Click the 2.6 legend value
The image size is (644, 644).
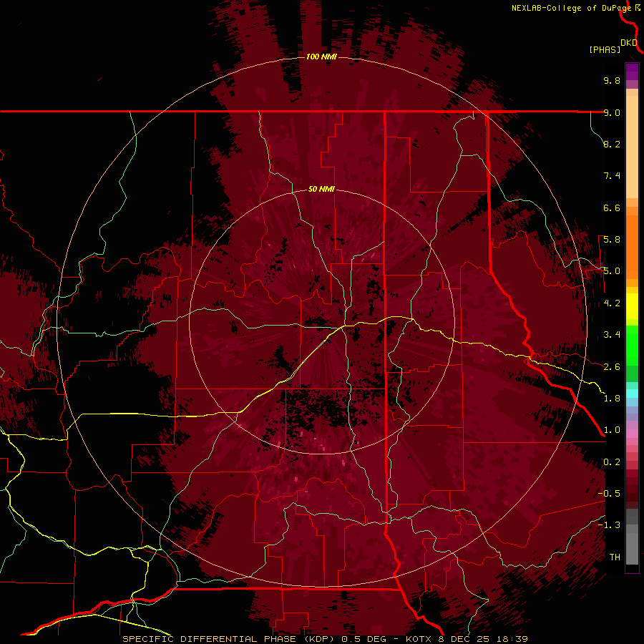click(612, 367)
